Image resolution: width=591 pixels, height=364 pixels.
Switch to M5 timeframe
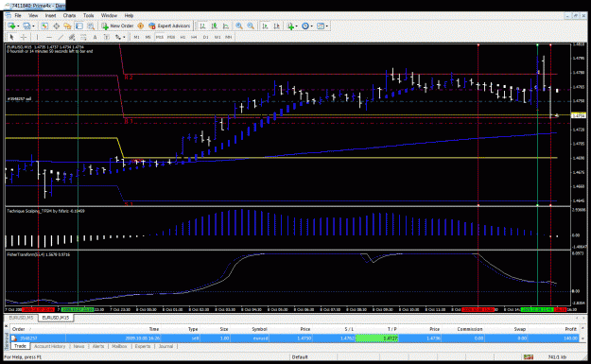tap(148, 37)
